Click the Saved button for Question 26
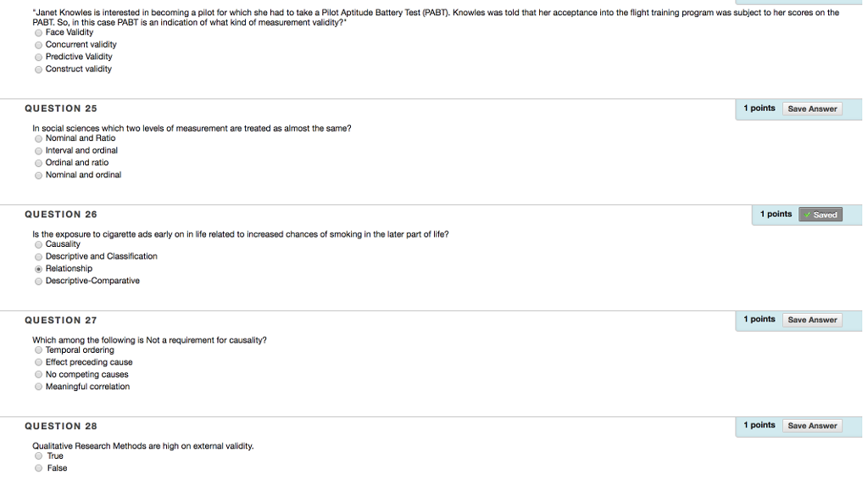868x497 pixels. point(820,215)
